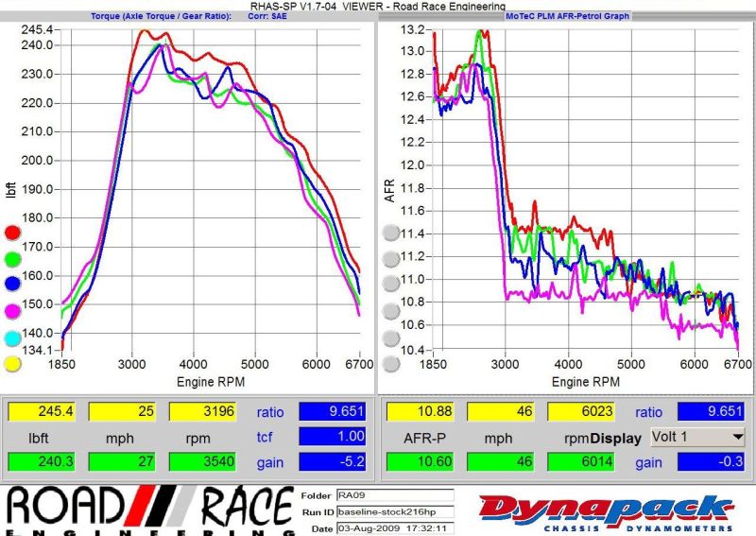Open the Volt 1 display dropdown
The height and width of the screenshot is (536, 756).
coord(697,438)
